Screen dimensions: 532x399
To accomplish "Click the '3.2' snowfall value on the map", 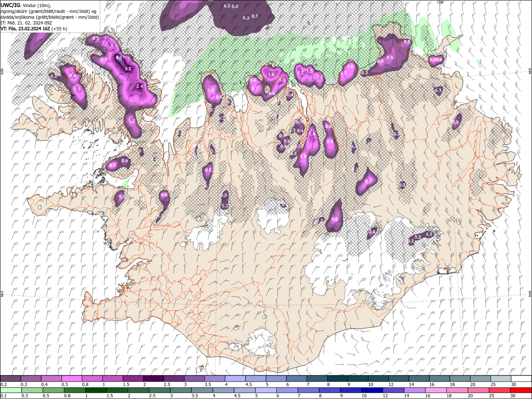I will coord(128,69).
